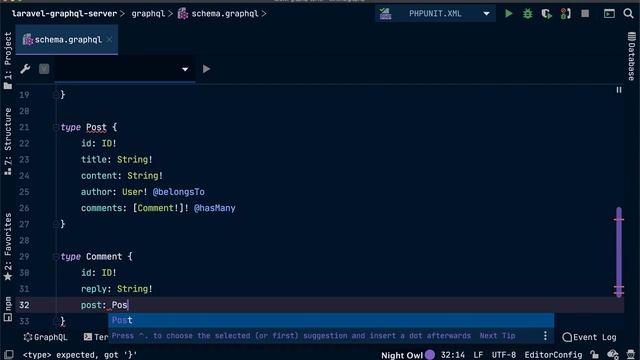Click the 32:14 line column indicator
Viewport: 640px width, 360px height.
point(452,355)
